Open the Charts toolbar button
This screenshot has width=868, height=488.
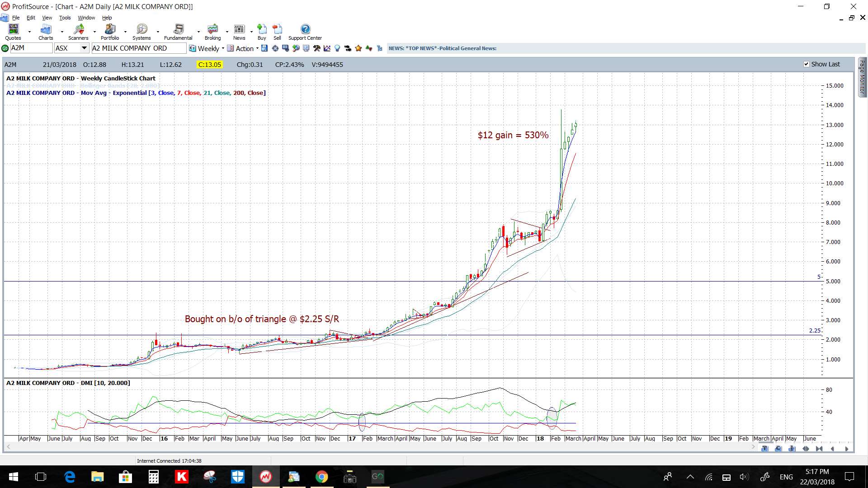pyautogui.click(x=46, y=32)
